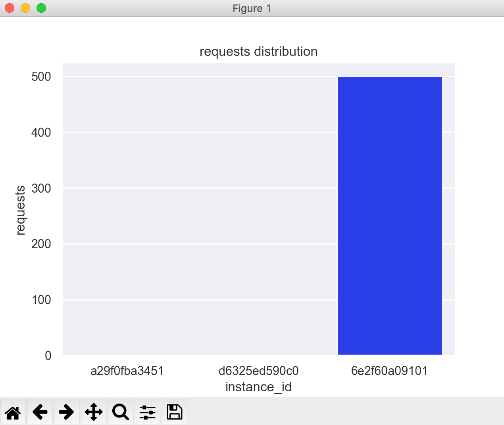The width and height of the screenshot is (504, 425).
Task: Select tick label a29f0fba3451
Action: coord(127,371)
